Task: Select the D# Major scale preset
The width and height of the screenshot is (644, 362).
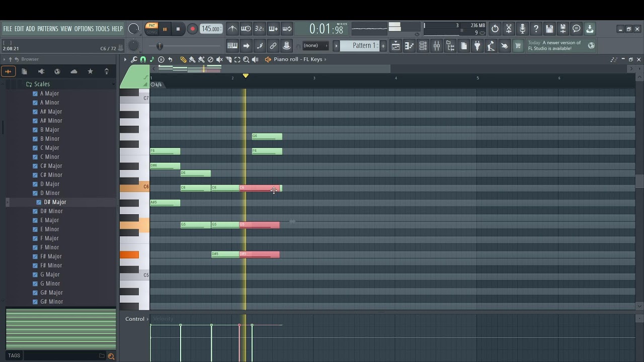Action: point(55,202)
